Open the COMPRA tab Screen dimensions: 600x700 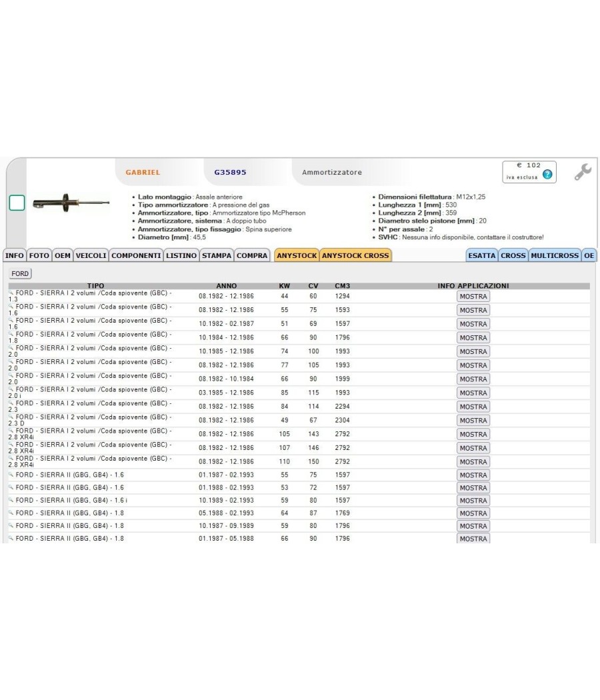(252, 255)
